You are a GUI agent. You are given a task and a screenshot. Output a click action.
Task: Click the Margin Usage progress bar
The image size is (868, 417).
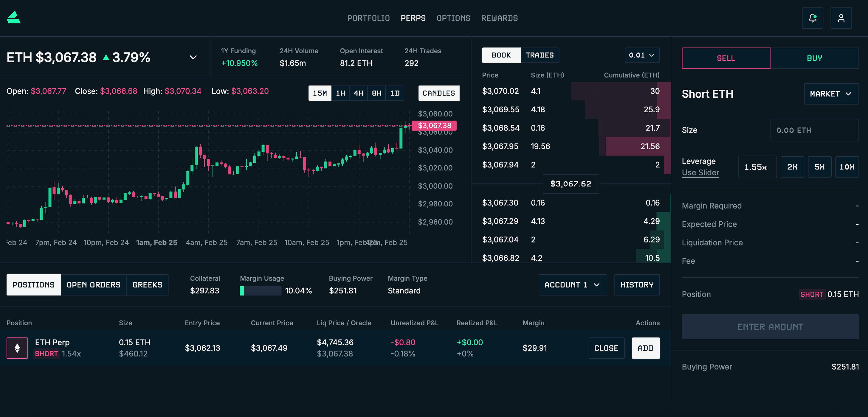pos(260,291)
